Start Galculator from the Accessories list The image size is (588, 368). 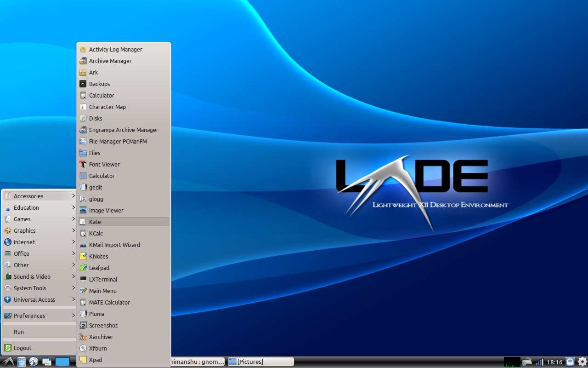pos(124,176)
